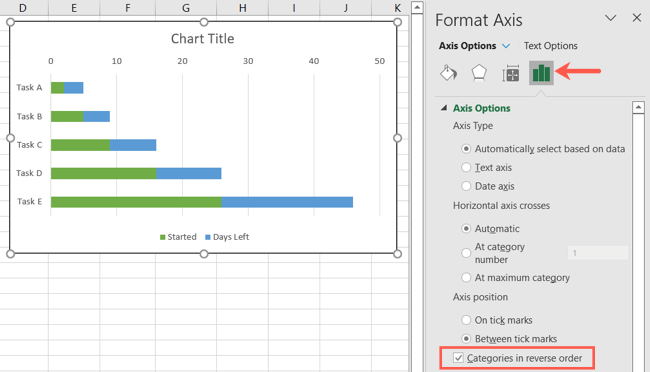Screen dimensions: 650x372
Task: Click the Chart Title text
Action: 202,39
